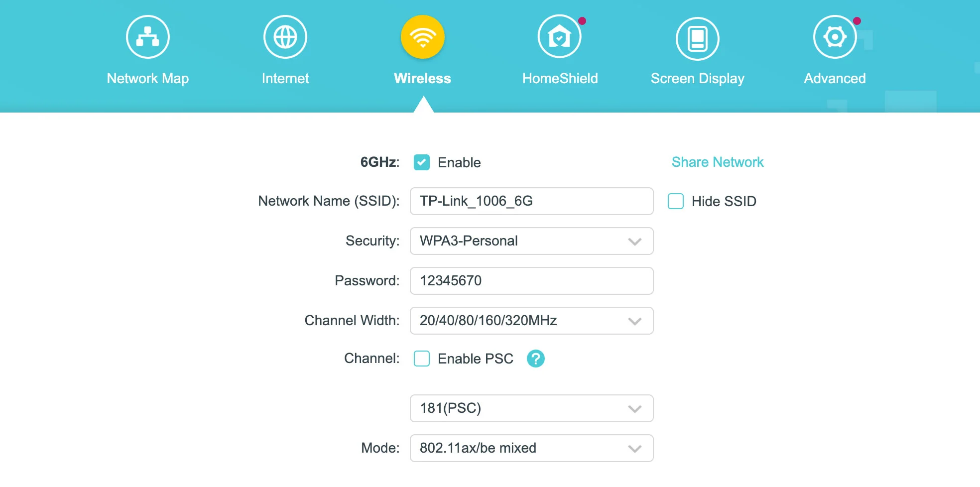Click the Screen Display tab label

point(698,79)
